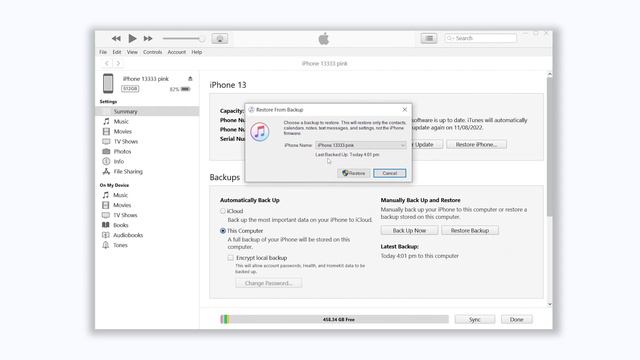Open the AirPlay output button
Screen dimensions: 640x360
point(220,39)
